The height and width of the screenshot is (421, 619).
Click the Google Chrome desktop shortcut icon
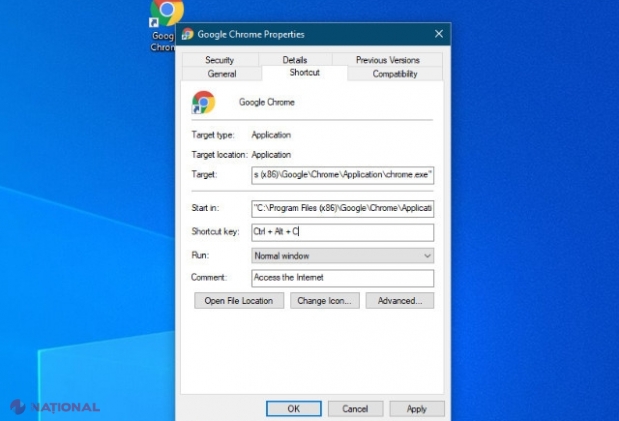point(166,13)
